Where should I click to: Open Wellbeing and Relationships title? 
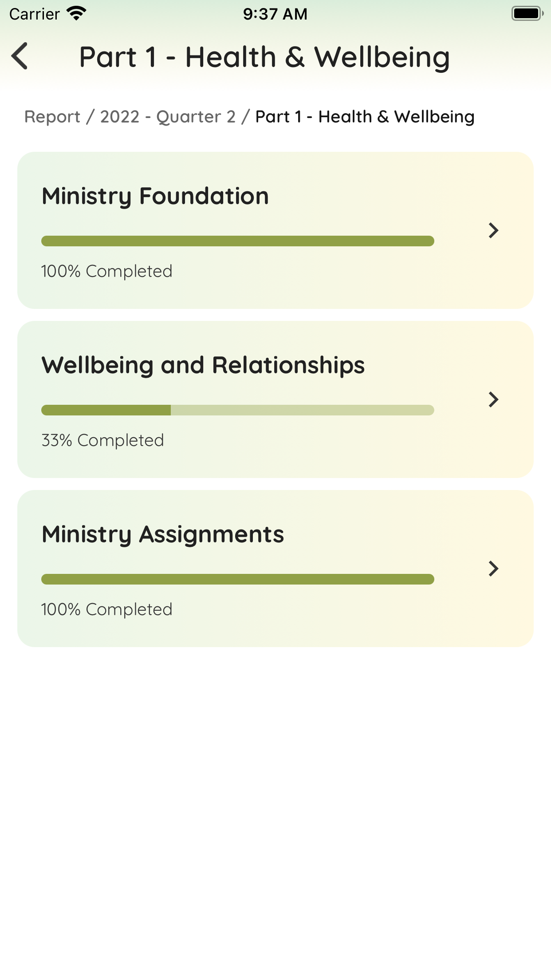pyautogui.click(x=203, y=365)
